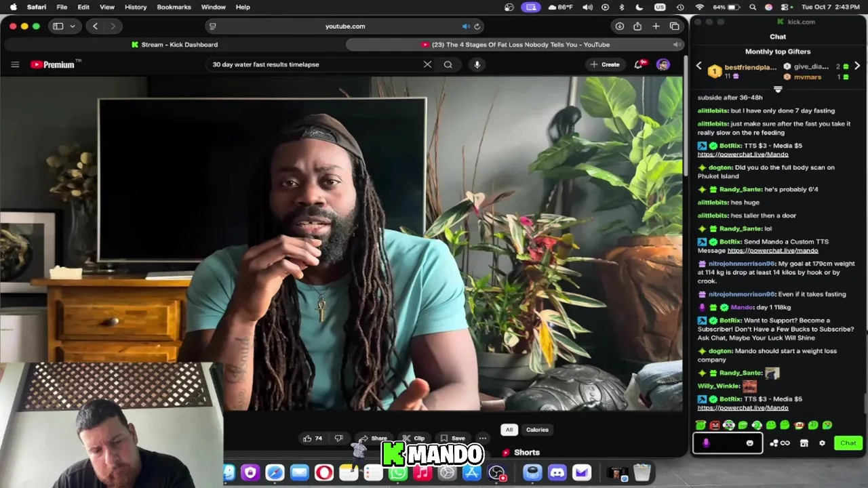Open History menu
Image resolution: width=868 pixels, height=488 pixels.
point(136,7)
